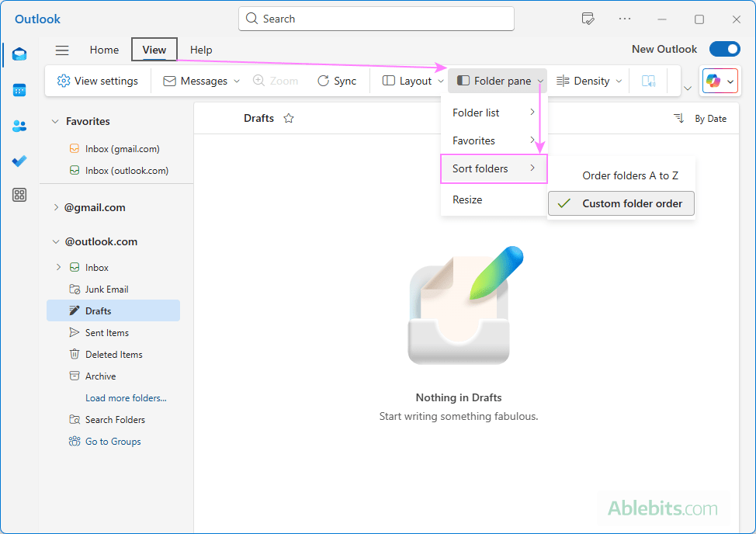Select the Drafts folder

[x=113, y=311]
